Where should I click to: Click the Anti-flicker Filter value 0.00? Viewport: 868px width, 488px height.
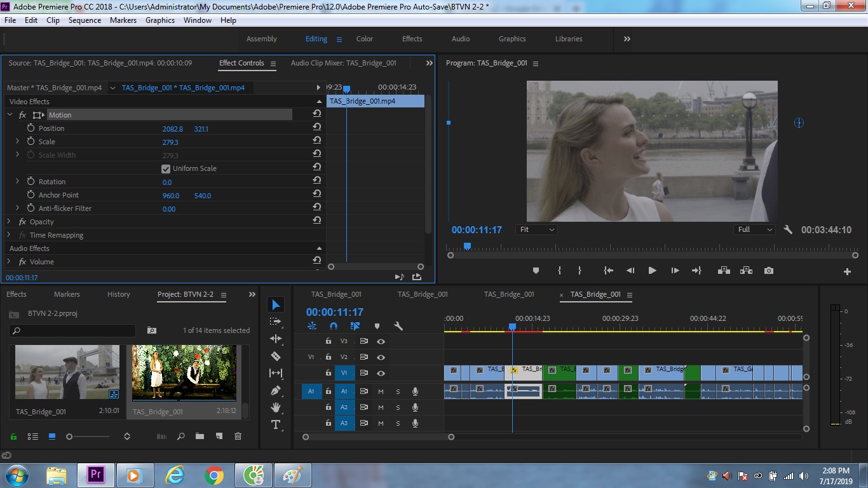coord(169,208)
